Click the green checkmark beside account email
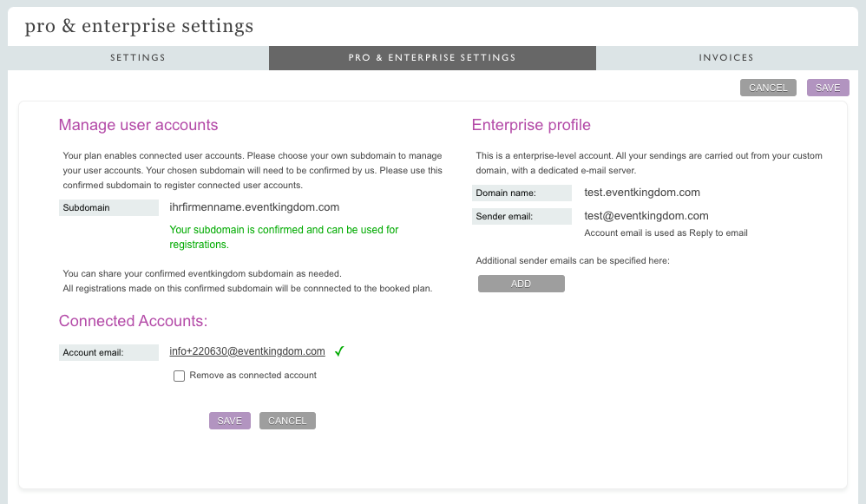 pos(340,351)
